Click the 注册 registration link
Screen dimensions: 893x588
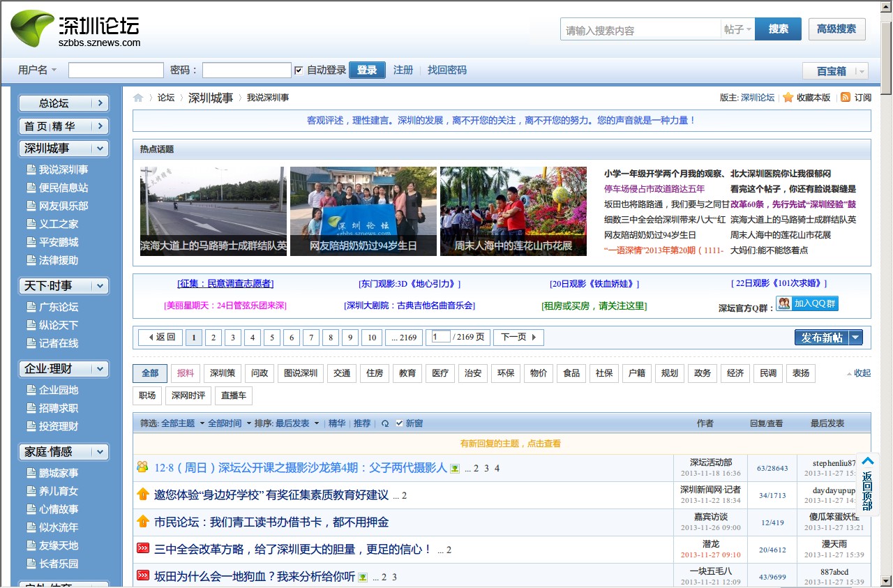pos(403,70)
